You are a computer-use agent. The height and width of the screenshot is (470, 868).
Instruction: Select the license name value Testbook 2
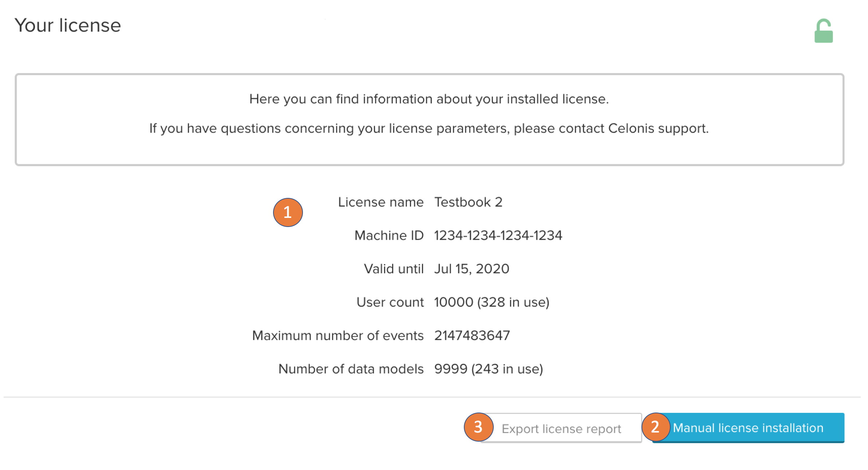pos(468,202)
